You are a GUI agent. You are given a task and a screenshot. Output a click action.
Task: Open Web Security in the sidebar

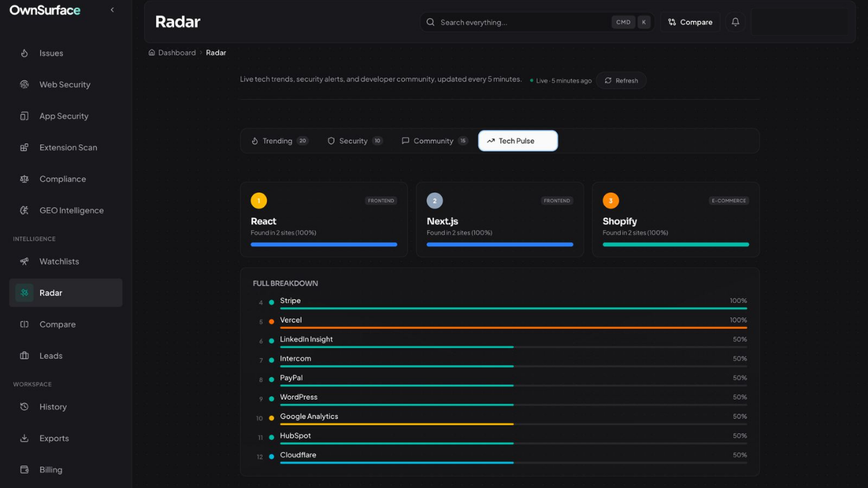(x=65, y=85)
